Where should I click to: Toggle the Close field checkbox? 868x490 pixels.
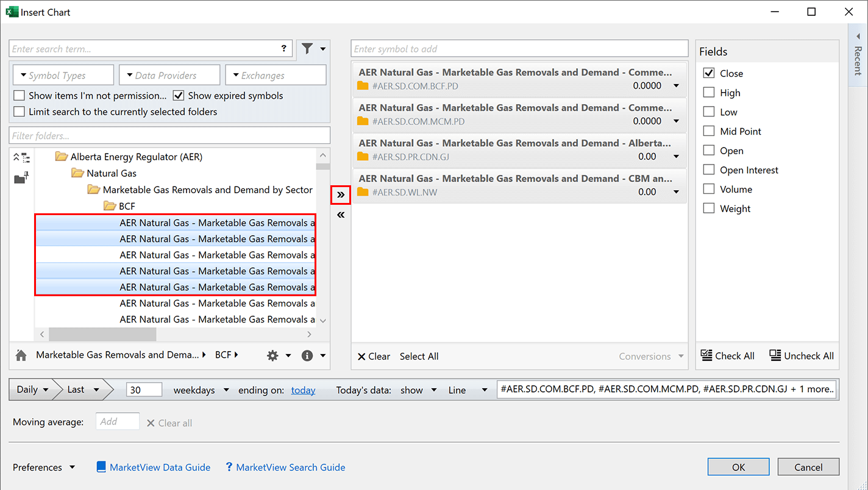tap(709, 73)
